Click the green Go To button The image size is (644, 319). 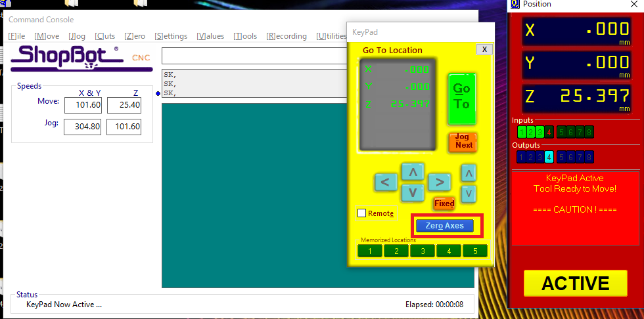(462, 99)
